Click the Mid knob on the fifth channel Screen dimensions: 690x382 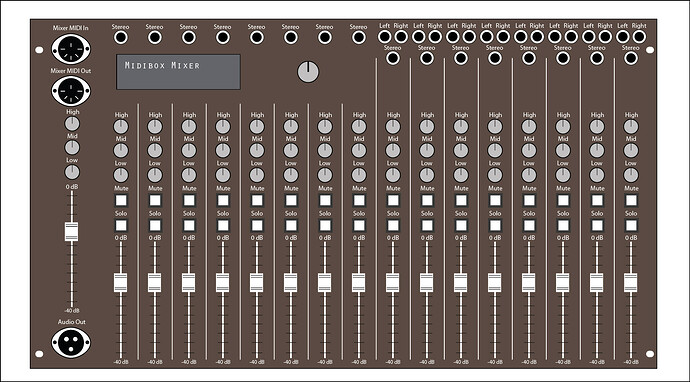coord(257,151)
